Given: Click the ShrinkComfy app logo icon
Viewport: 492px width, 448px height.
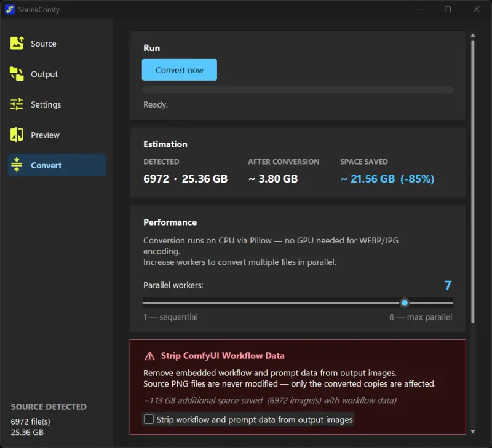Looking at the screenshot, I should click(x=10, y=9).
